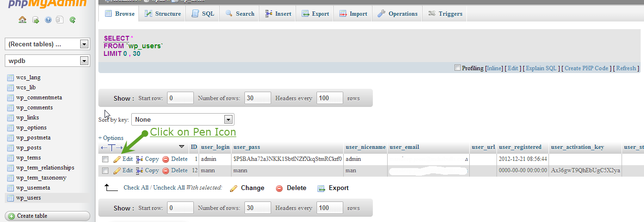
Task: Click the left-right arrows full texts toggle icon
Action: (x=111, y=148)
